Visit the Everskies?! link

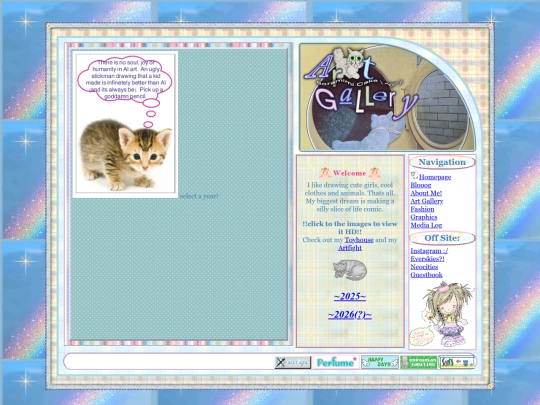[427, 259]
